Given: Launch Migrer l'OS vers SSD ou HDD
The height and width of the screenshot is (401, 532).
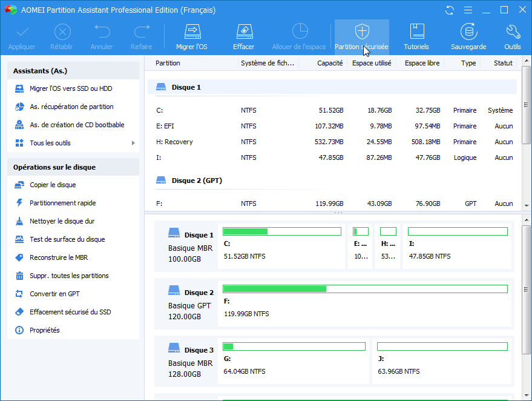Looking at the screenshot, I should click(71, 88).
